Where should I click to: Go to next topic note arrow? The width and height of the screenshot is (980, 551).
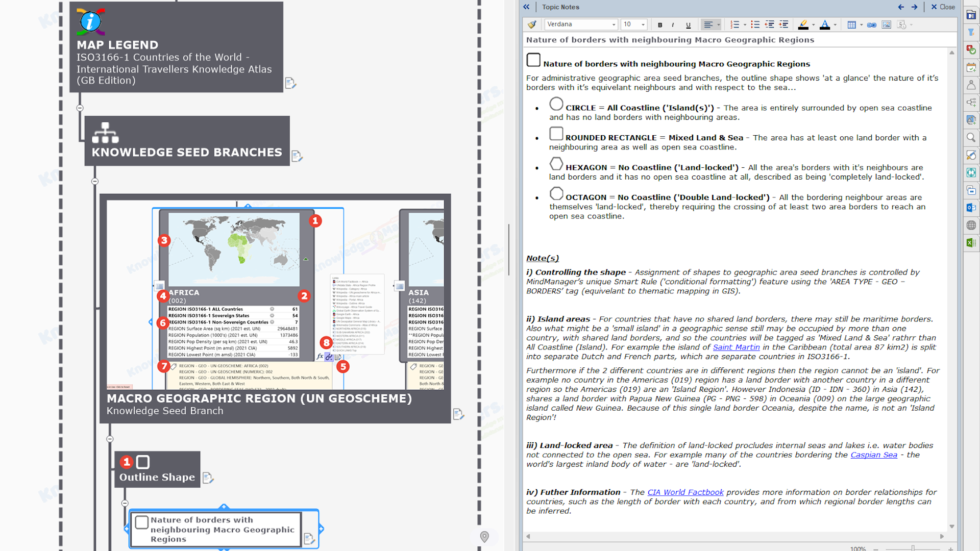[914, 7]
